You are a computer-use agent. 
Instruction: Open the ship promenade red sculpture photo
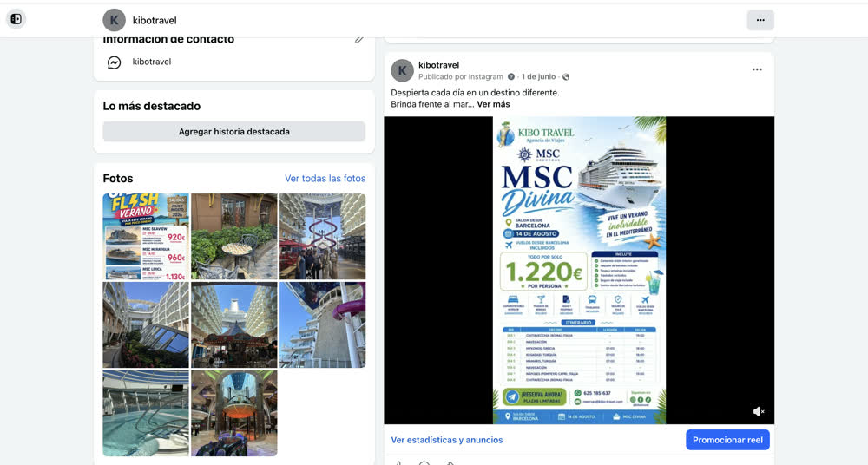pyautogui.click(x=323, y=236)
